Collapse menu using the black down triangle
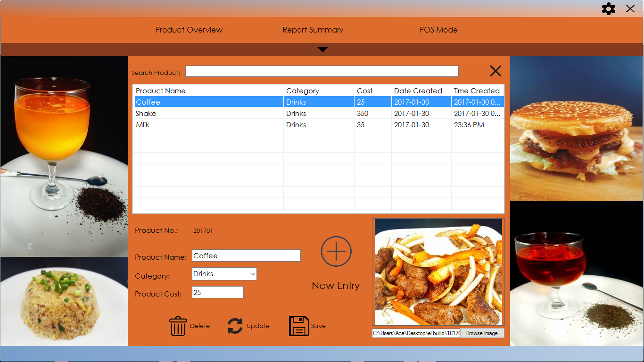This screenshot has width=644, height=362. pyautogui.click(x=322, y=49)
